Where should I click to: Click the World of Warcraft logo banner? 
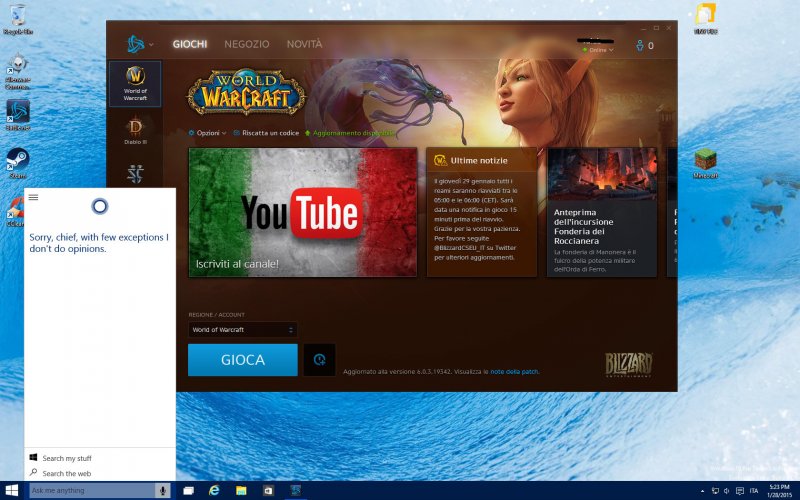[x=246, y=92]
